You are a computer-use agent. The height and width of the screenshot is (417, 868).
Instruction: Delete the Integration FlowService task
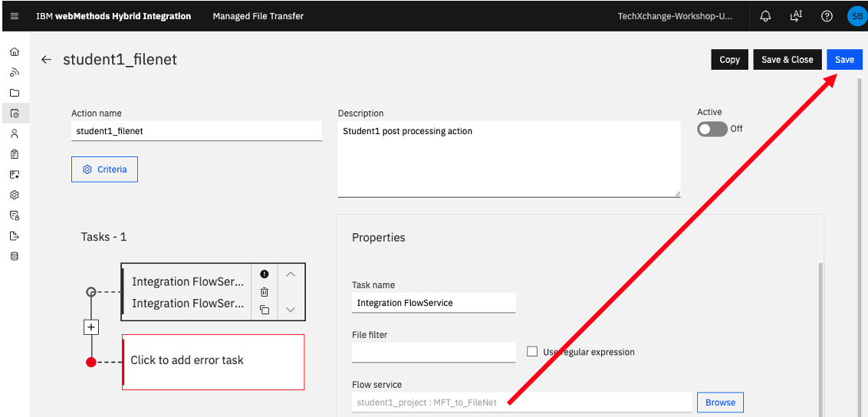264,291
